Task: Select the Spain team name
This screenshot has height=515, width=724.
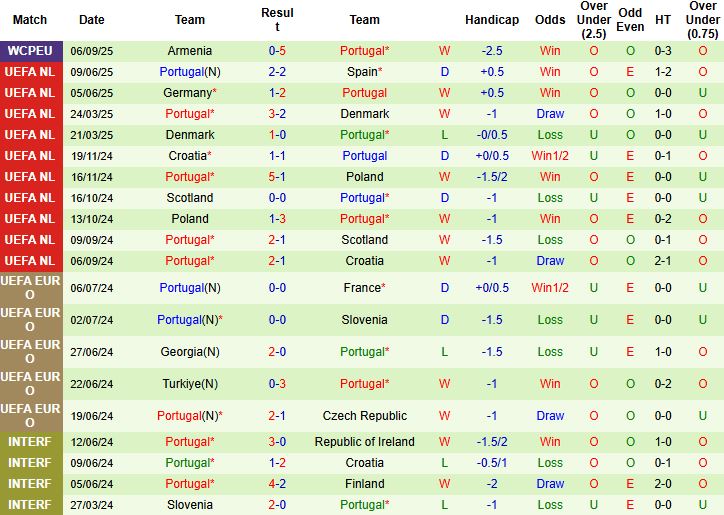Action: pos(364,72)
